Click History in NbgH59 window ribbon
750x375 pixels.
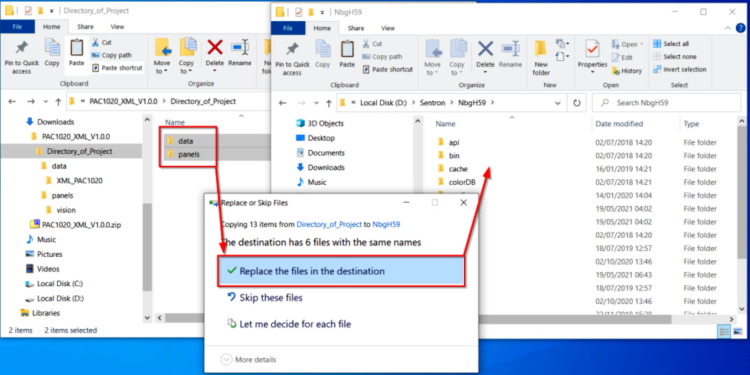627,71
